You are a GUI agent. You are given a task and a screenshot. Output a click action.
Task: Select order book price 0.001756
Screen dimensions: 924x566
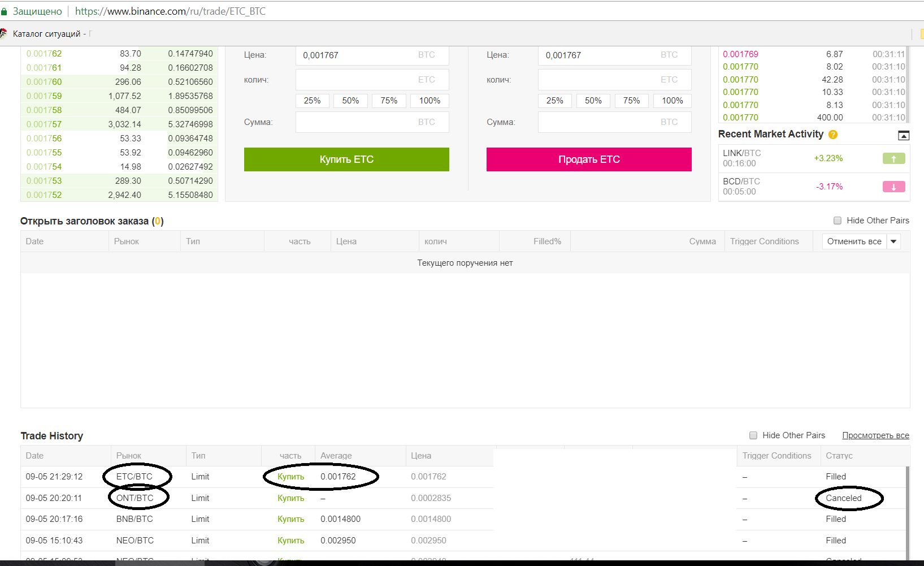point(44,139)
